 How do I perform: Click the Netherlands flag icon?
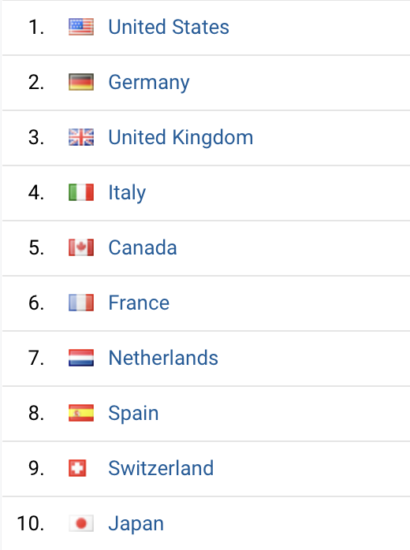tap(81, 358)
